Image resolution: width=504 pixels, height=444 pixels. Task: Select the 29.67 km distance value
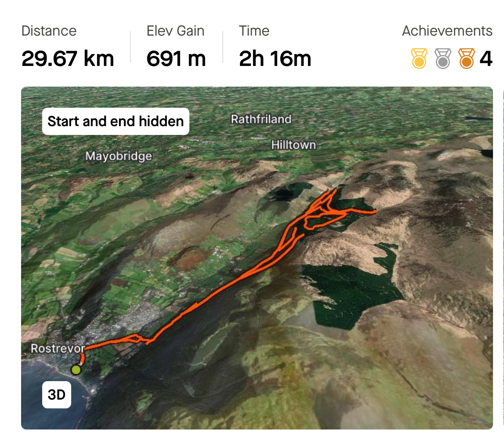(x=68, y=58)
